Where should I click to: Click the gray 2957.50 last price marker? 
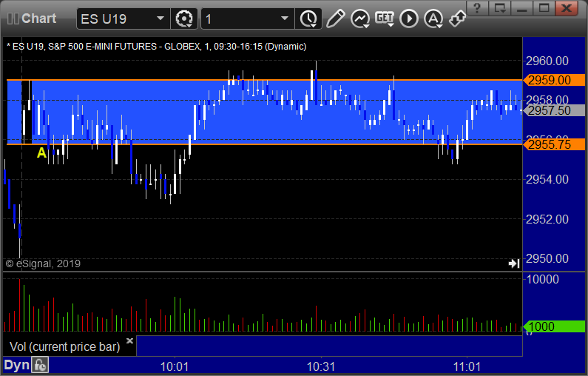(554, 111)
